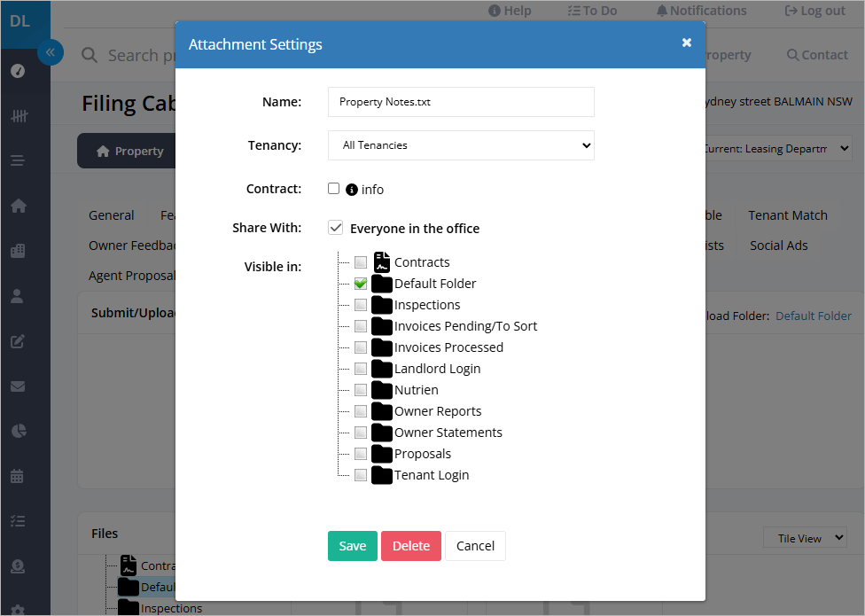
Task: Check the Owner Statements checkbox
Action: [x=361, y=433]
